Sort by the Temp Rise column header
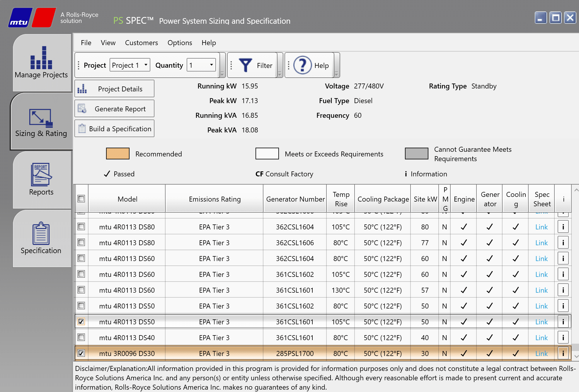The width and height of the screenshot is (579, 392). click(x=341, y=199)
